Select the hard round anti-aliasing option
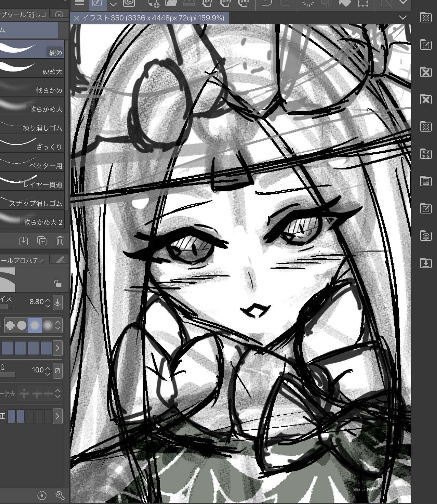This screenshot has height=504, width=437. coord(22,325)
